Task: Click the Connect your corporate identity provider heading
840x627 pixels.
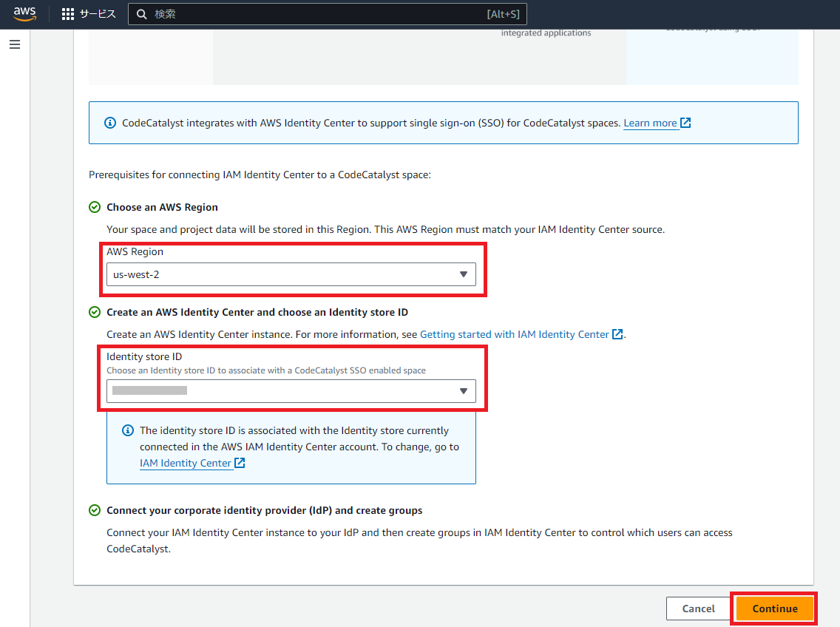Action: point(265,511)
